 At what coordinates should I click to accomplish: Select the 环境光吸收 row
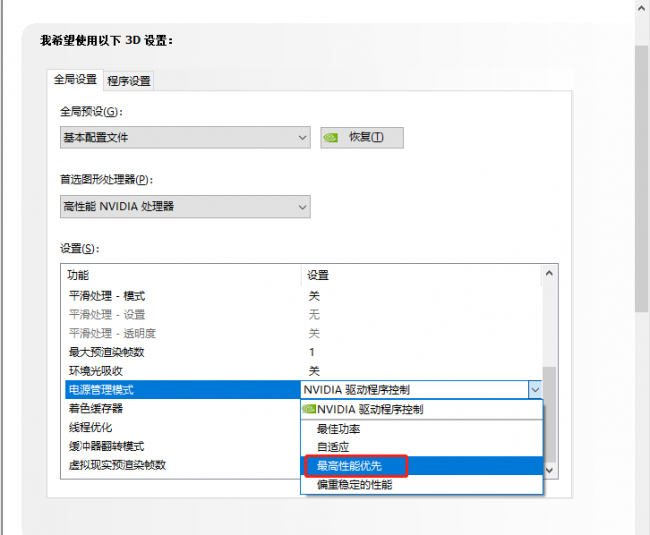[303, 371]
